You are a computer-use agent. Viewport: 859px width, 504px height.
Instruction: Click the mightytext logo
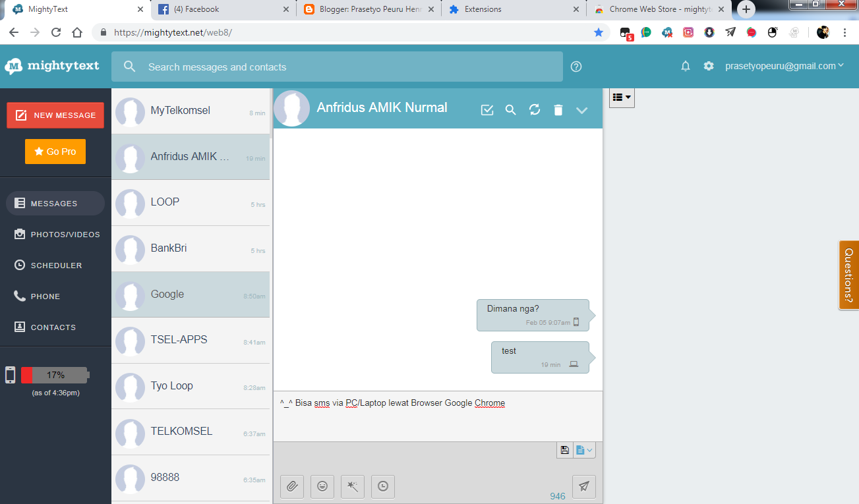(x=52, y=66)
